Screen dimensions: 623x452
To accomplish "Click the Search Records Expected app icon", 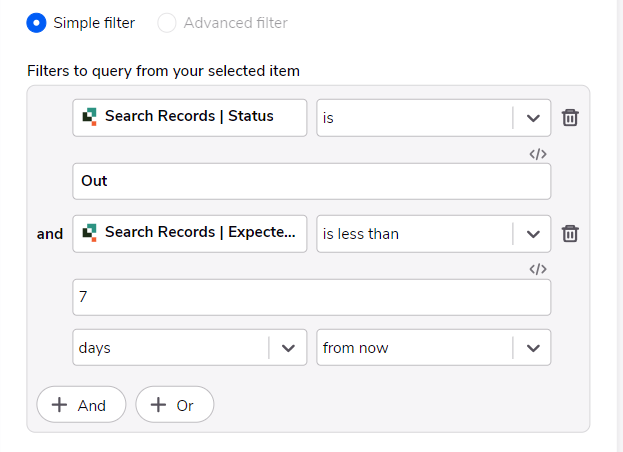I will click(x=89, y=232).
